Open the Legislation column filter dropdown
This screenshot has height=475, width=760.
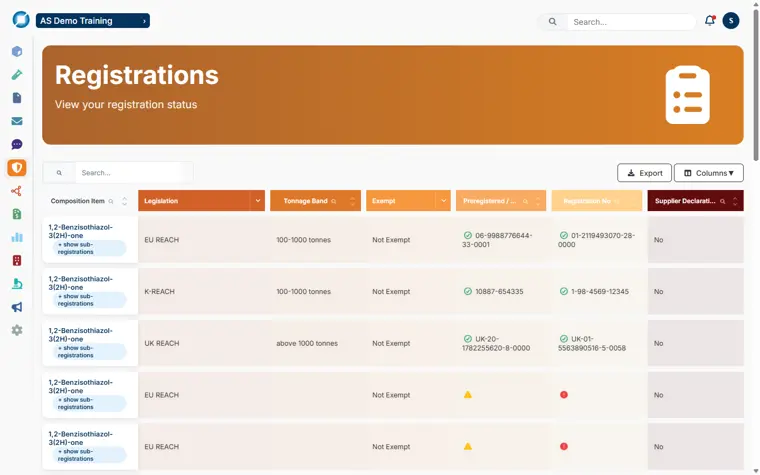click(258, 201)
